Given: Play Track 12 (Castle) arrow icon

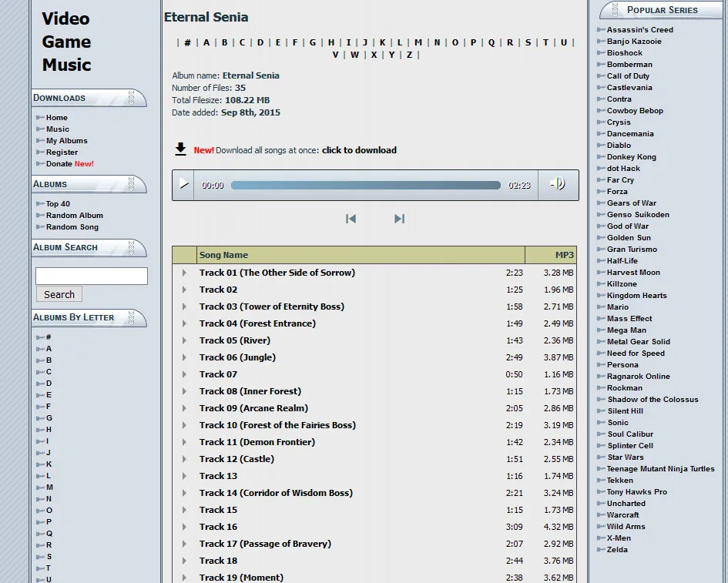Looking at the screenshot, I should [184, 459].
